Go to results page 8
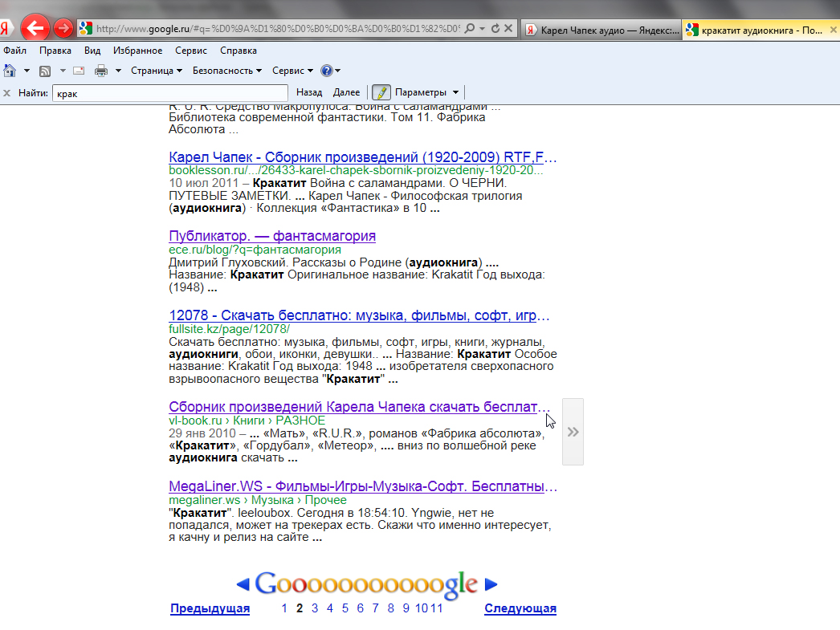This screenshot has width=840, height=630. (x=391, y=608)
